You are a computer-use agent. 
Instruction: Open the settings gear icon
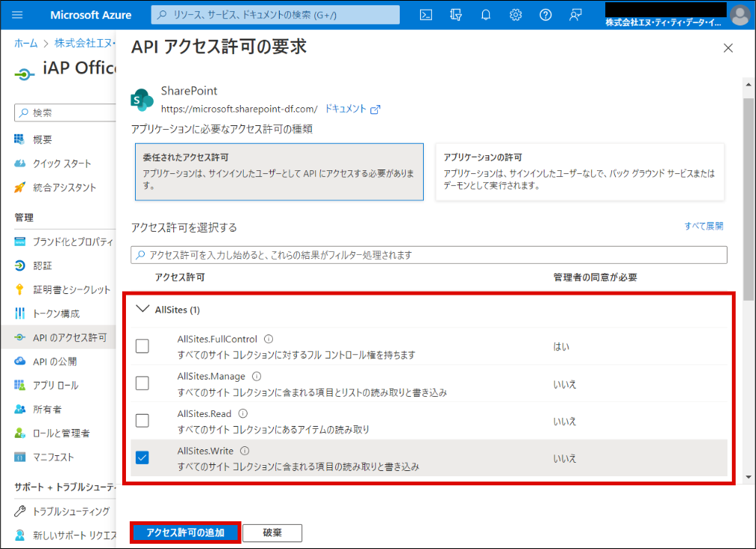(516, 15)
